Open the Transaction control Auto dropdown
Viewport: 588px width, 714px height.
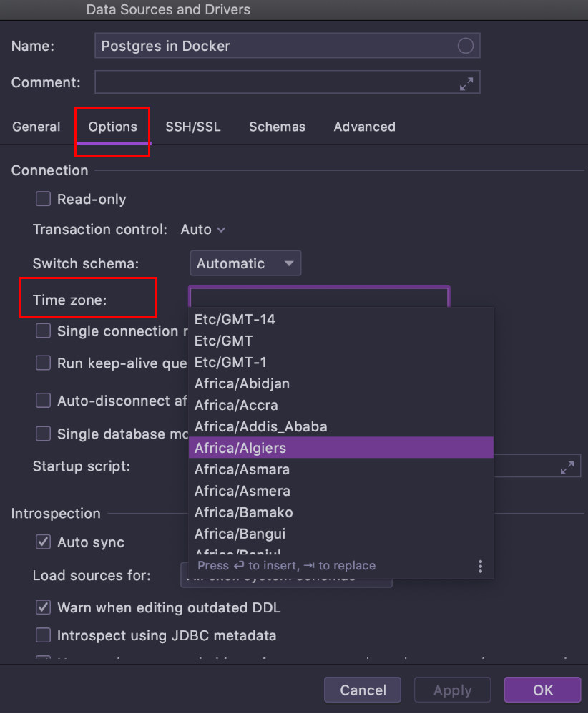coord(202,229)
